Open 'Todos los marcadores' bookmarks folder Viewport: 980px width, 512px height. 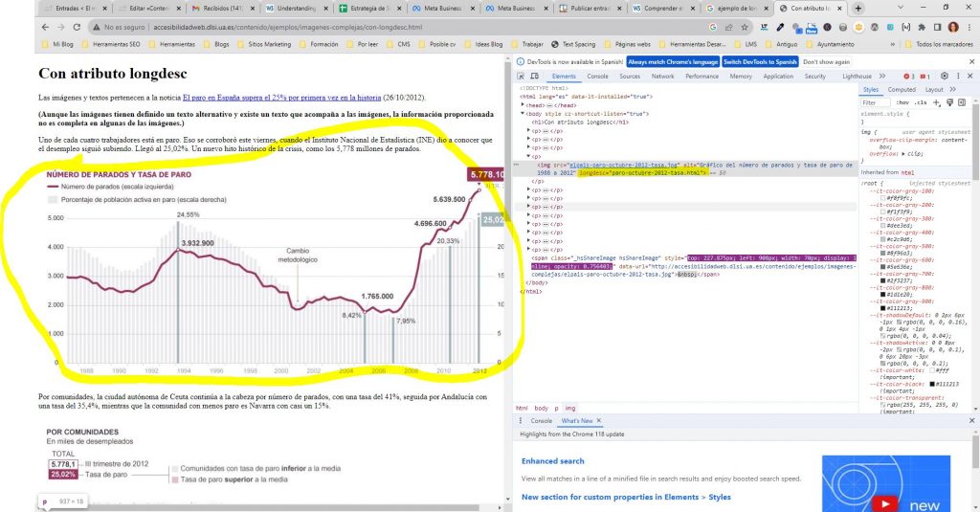pyautogui.click(x=938, y=44)
